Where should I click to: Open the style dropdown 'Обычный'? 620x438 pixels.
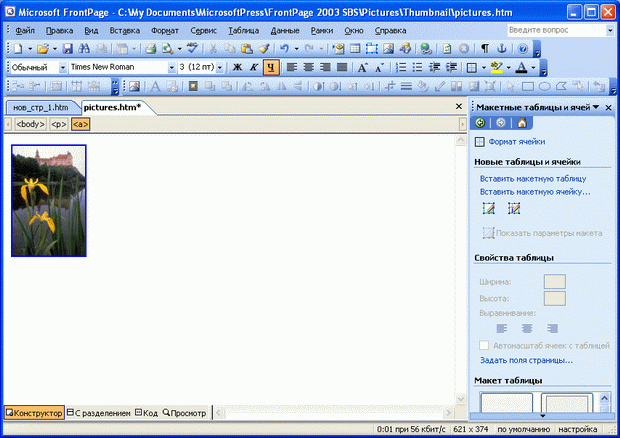pyautogui.click(x=62, y=68)
